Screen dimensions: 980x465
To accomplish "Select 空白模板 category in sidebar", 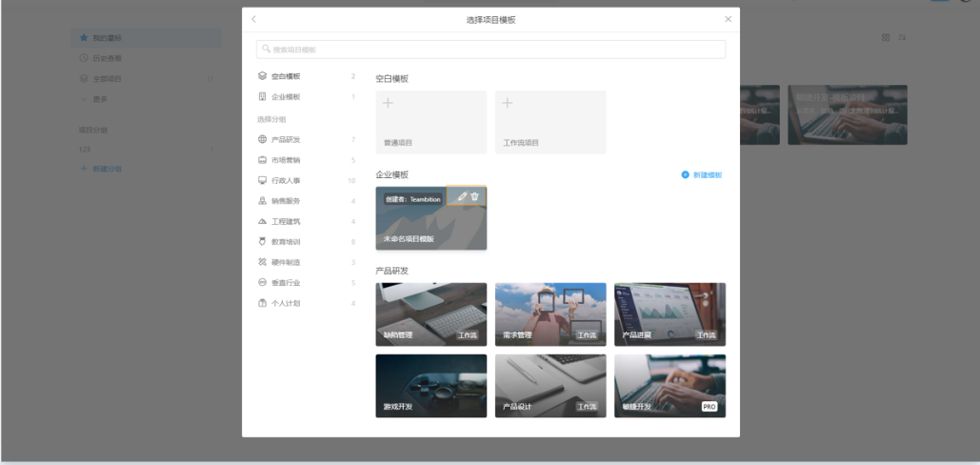I will coord(307,76).
